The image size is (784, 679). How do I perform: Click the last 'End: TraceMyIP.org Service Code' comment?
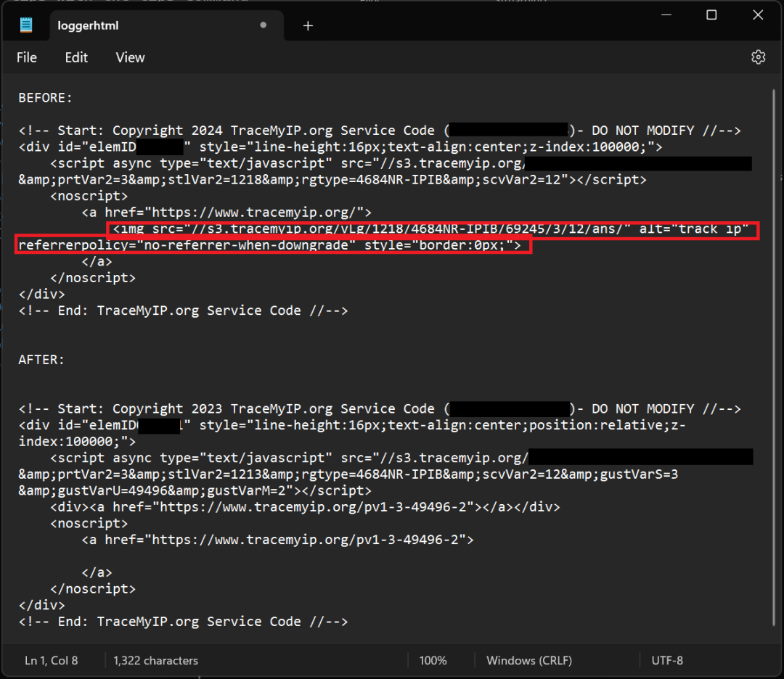(x=183, y=622)
